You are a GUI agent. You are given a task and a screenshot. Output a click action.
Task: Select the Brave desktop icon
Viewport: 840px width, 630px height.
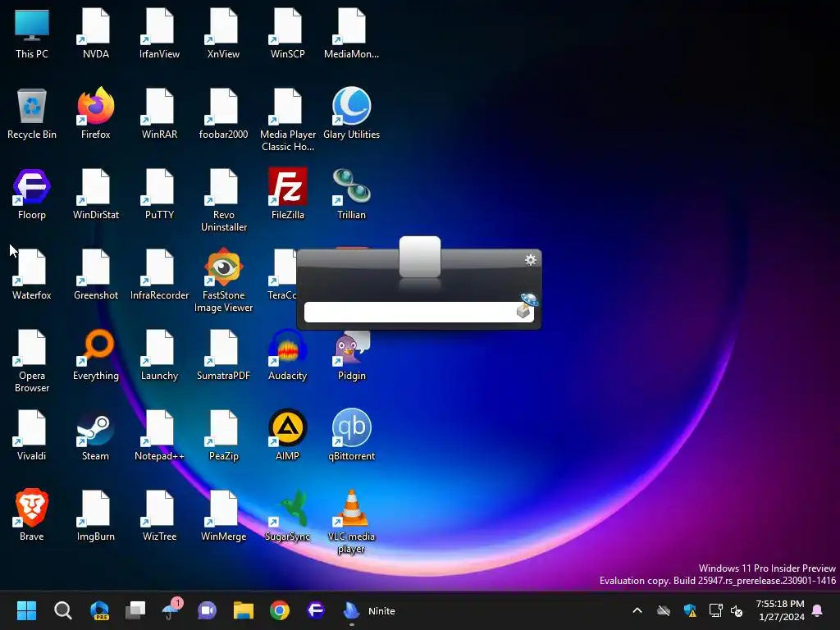32,516
